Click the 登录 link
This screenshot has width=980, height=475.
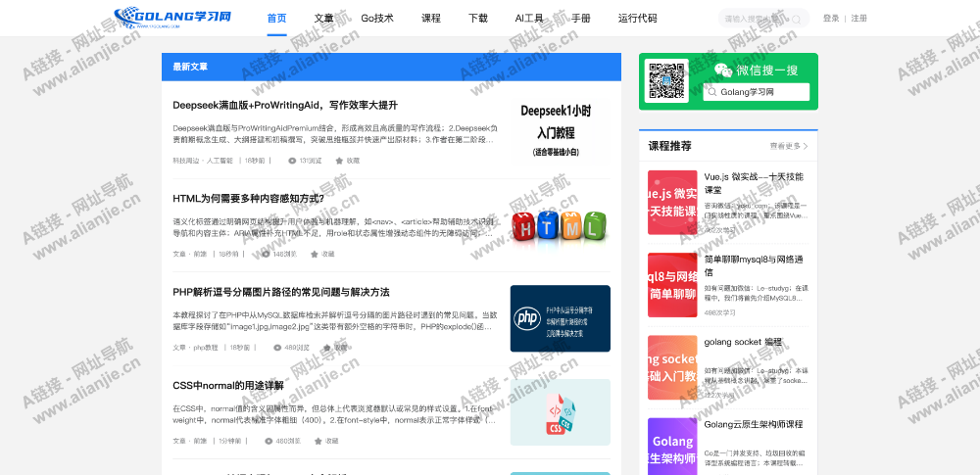point(831,19)
